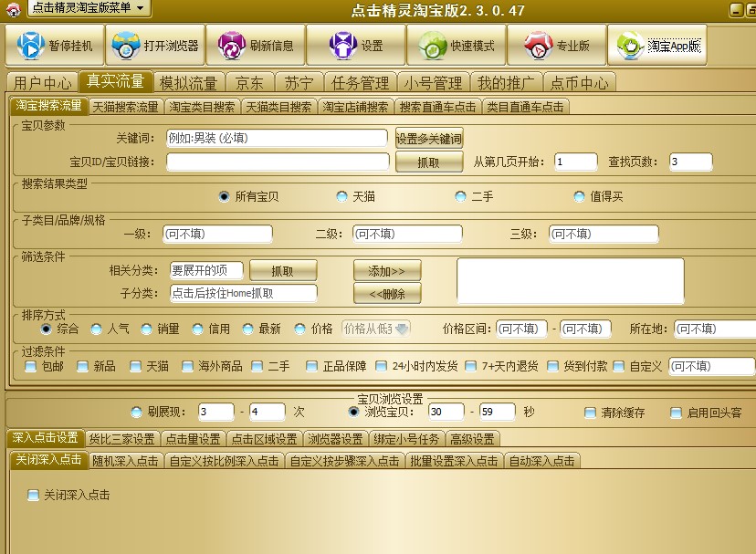756x554 pixels.
Task: Enable 7+天内退货 checkbox
Action: tap(470, 366)
